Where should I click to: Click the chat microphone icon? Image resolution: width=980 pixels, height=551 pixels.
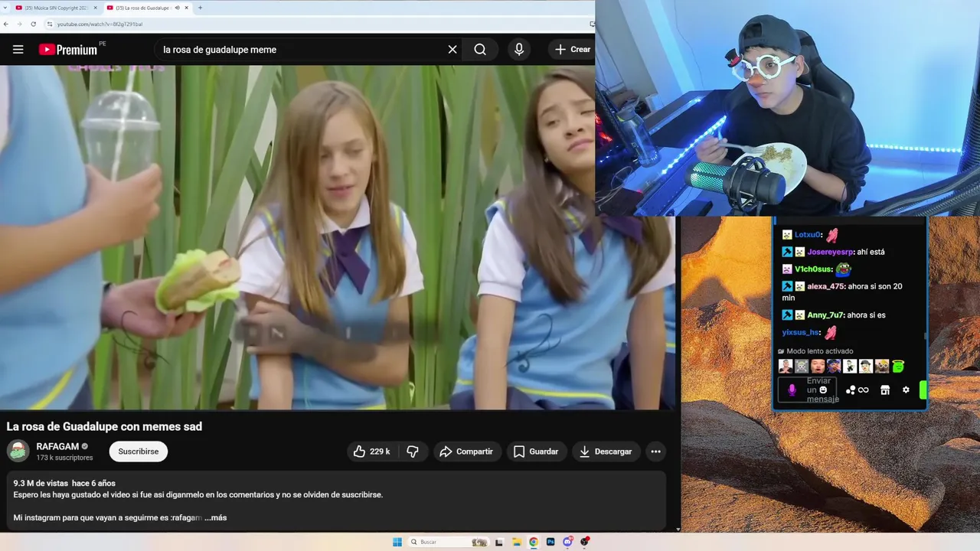[792, 390]
